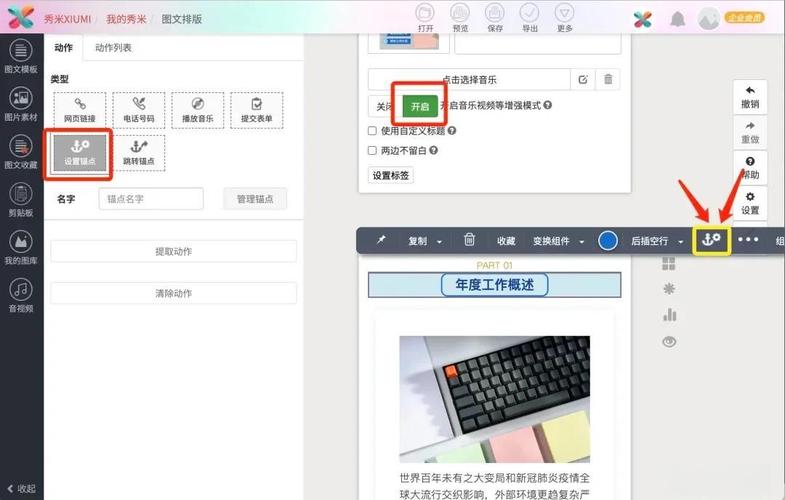
Task: Go to 图文排版 breadcrumb link
Action: pos(181,19)
